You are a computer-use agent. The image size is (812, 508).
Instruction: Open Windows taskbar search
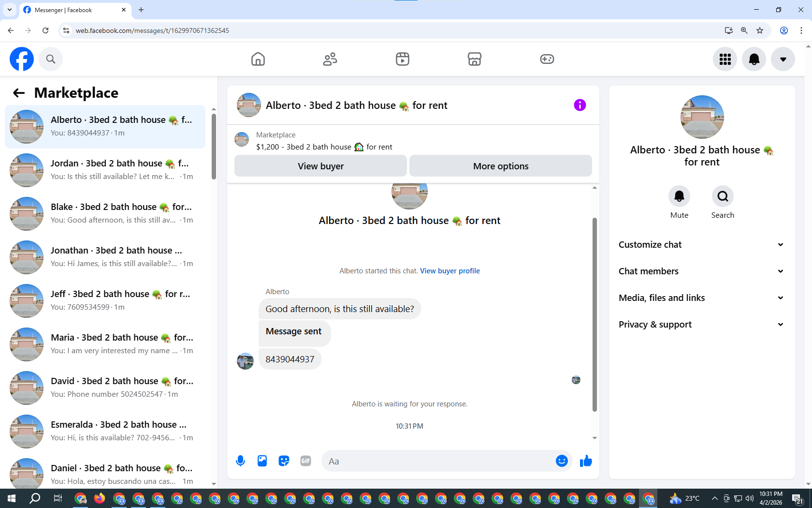tap(35, 498)
